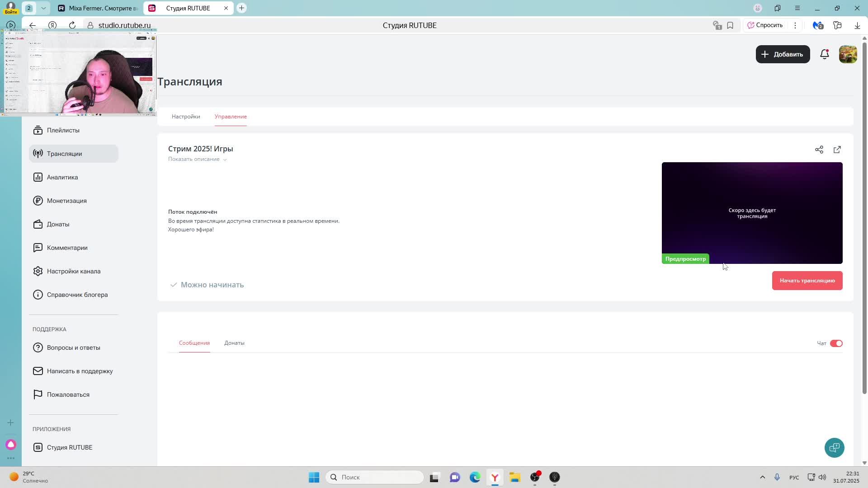Click the Windows taskbar search field
This screenshot has height=488, width=868.
point(375,477)
